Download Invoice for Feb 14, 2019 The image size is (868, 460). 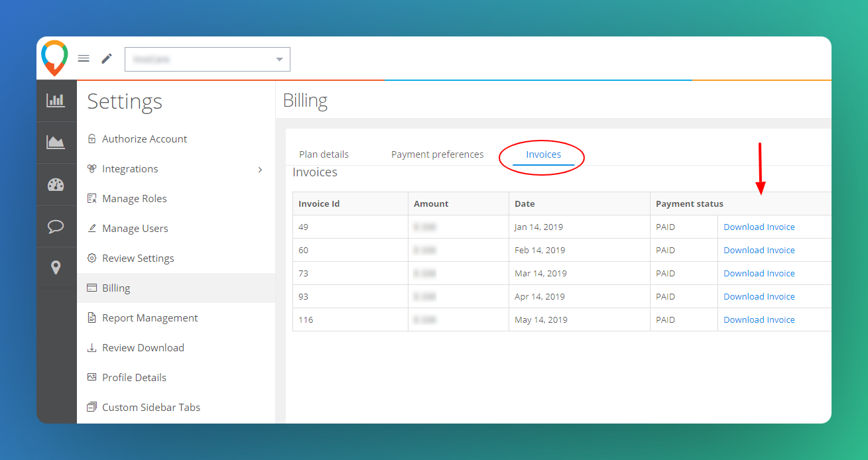[x=759, y=250]
